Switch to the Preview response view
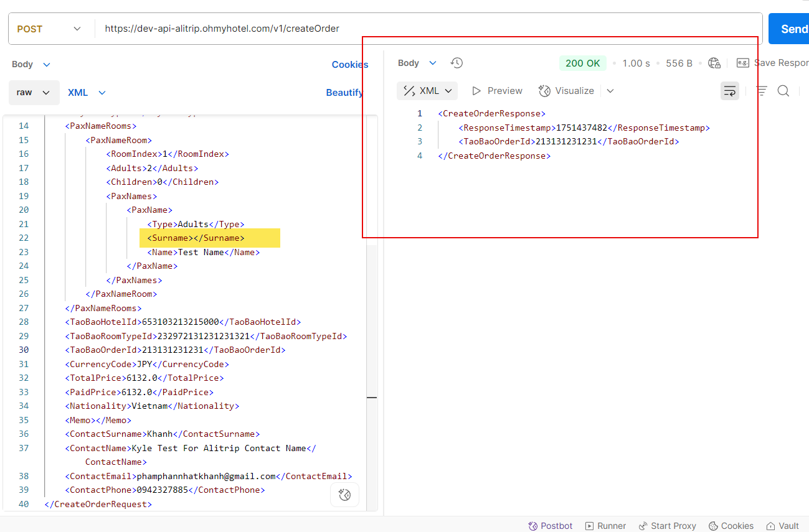 point(497,91)
